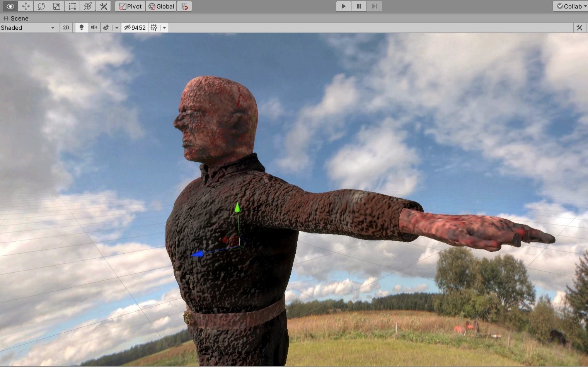
Task: Open the Shaded draw mode dropdown
Action: pos(28,27)
